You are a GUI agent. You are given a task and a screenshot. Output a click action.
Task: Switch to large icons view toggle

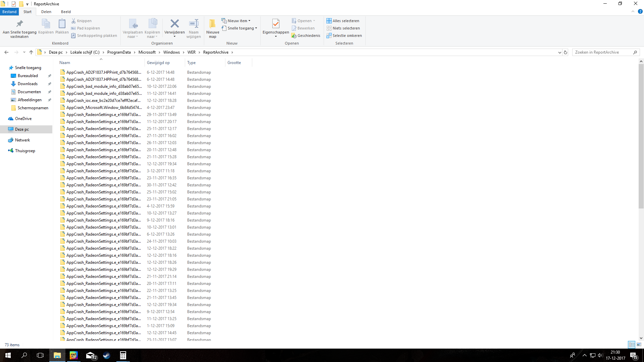tap(639, 345)
